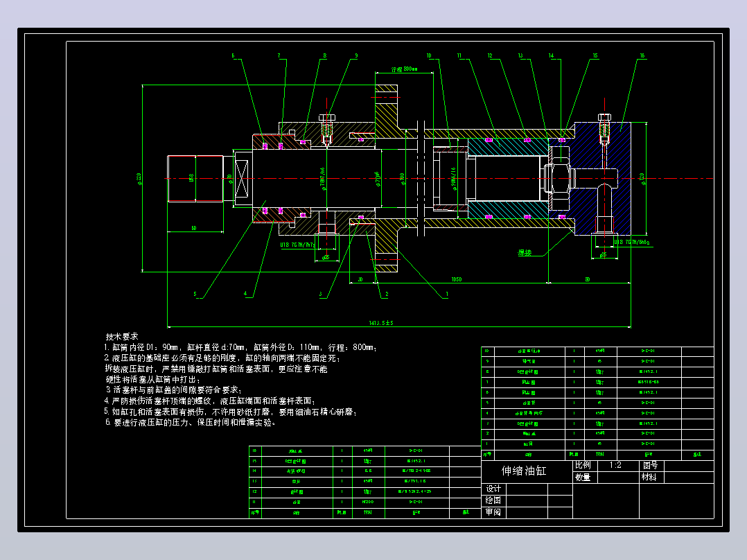Click part callout number 12 above drawing

(490, 55)
